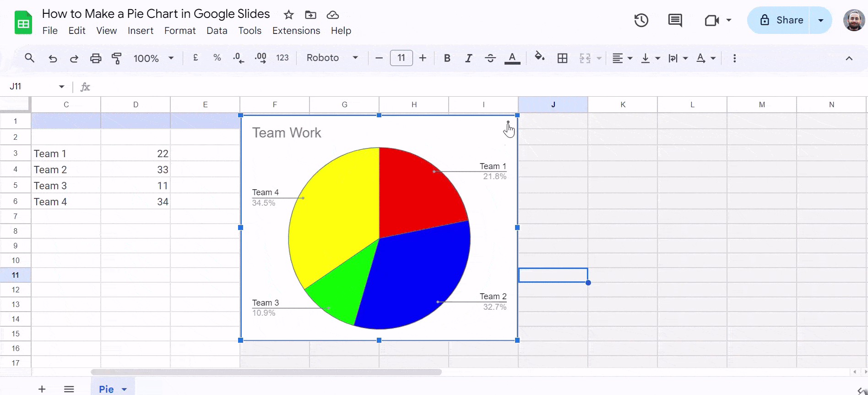Star this spreadsheet document
Screen dimensions: 868x395
[x=288, y=15]
